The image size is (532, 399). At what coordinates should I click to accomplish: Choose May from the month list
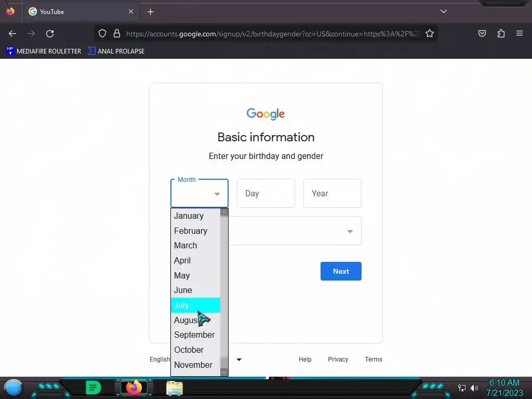[x=195, y=275]
